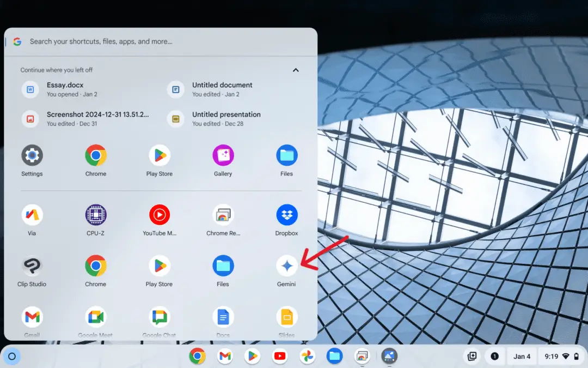Open Google Chat
The width and height of the screenshot is (588, 368).
[159, 316]
